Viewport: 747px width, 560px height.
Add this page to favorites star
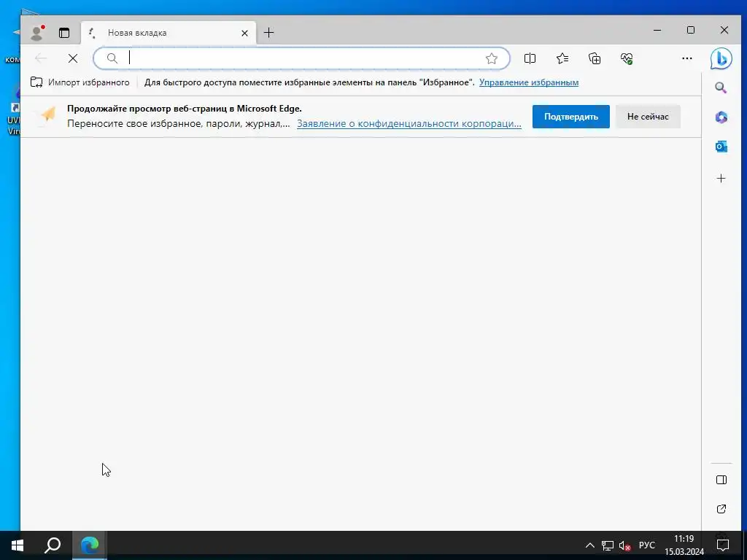[491, 58]
